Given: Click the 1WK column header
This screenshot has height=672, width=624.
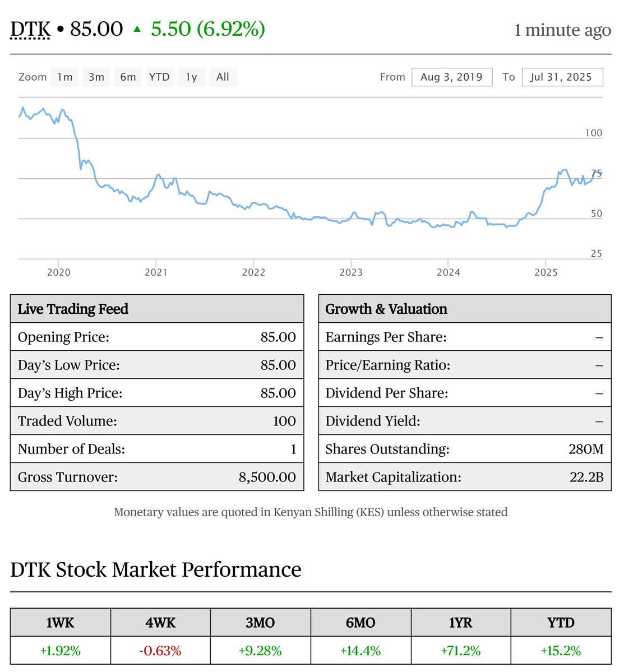Looking at the screenshot, I should (x=61, y=622).
